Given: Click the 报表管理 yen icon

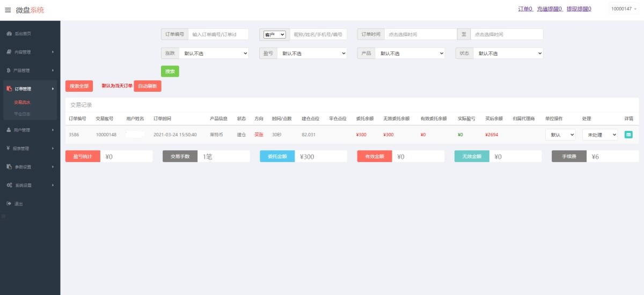Looking at the screenshot, I should [x=9, y=148].
